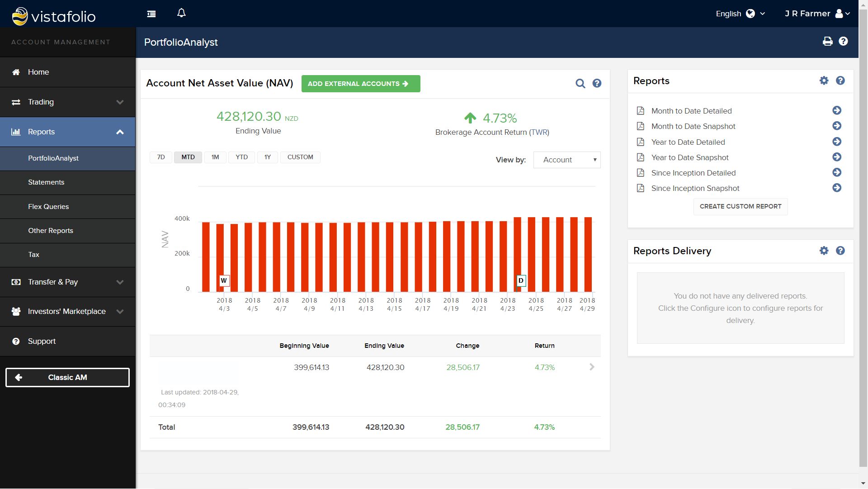Switch time period to YTD
The image size is (868, 489).
point(241,157)
